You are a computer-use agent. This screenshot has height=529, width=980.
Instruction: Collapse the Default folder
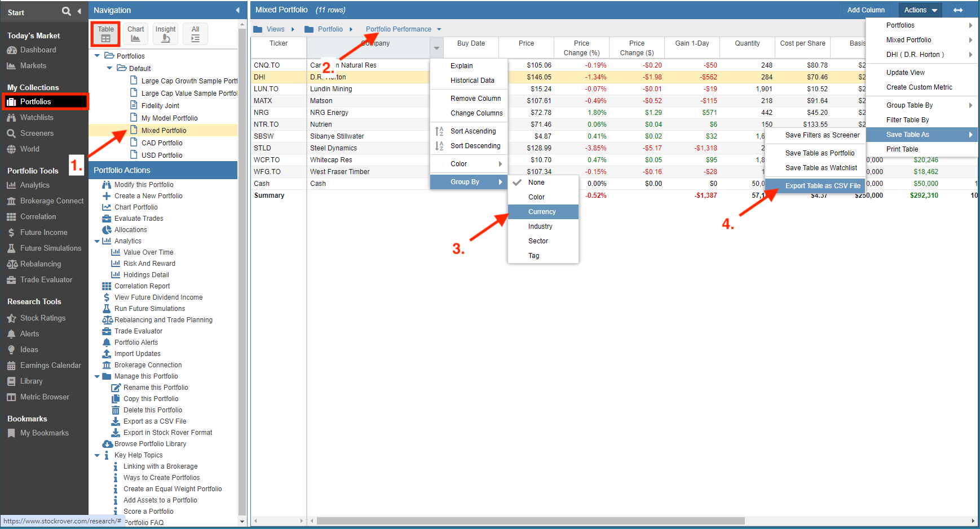(109, 68)
